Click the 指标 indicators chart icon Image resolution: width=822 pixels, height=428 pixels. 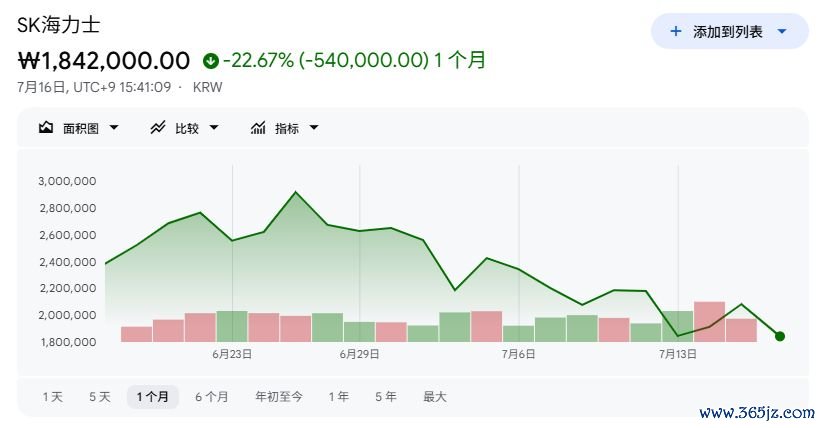[x=258, y=127]
